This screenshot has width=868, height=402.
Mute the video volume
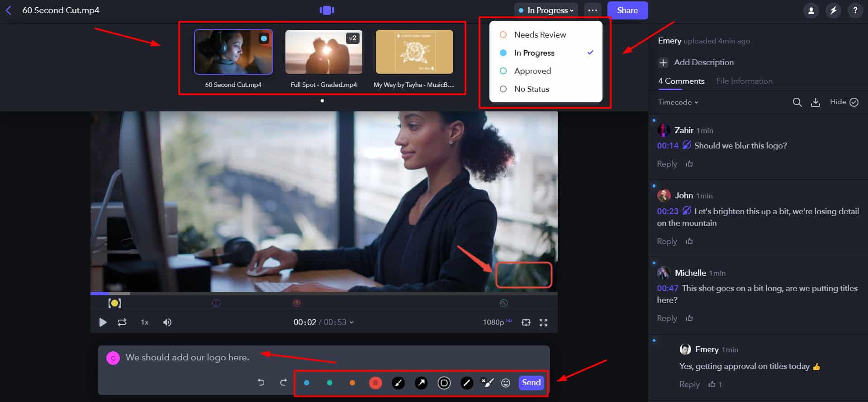pyautogui.click(x=167, y=322)
